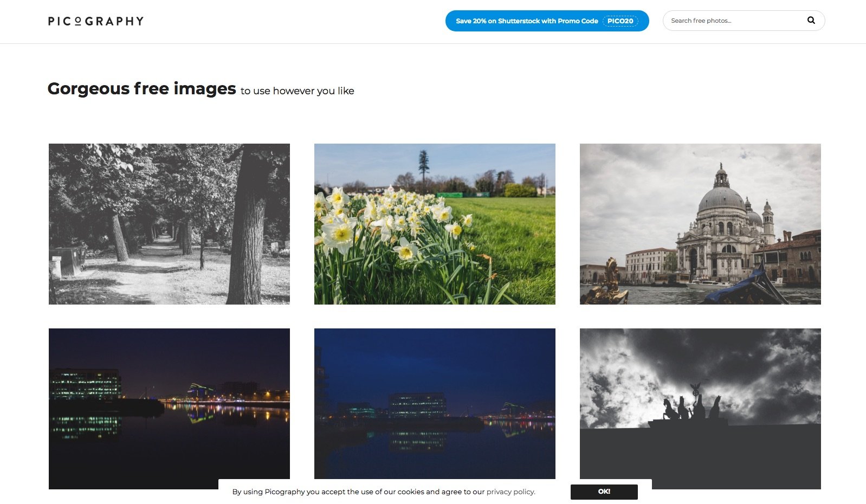Click the Gorgeous free images heading
This screenshot has width=866, height=504.
coord(142,88)
